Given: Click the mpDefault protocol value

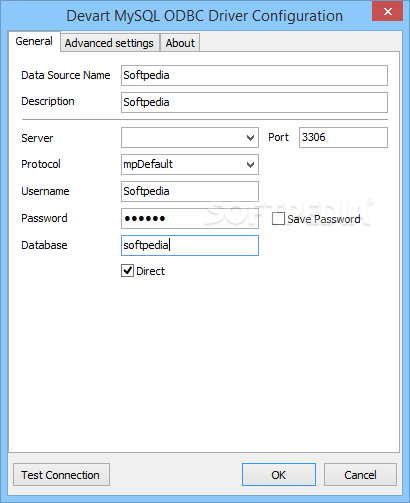Looking at the screenshot, I should (x=148, y=164).
